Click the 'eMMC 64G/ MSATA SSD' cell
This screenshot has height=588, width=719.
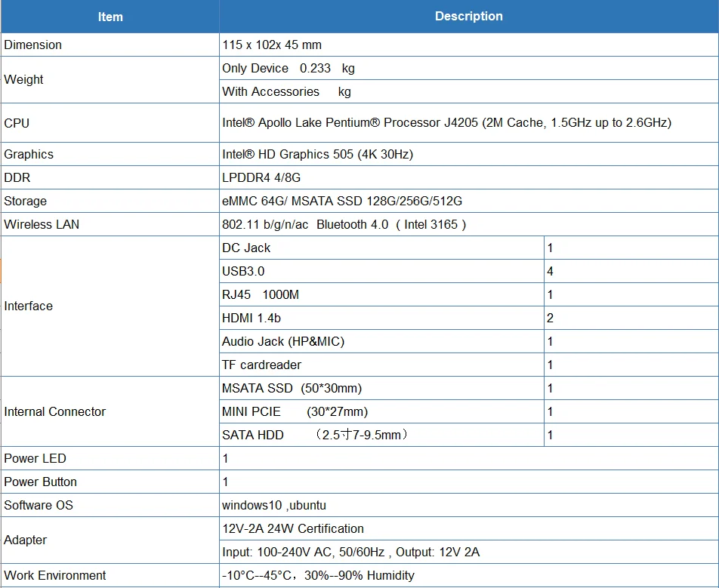tap(468, 201)
